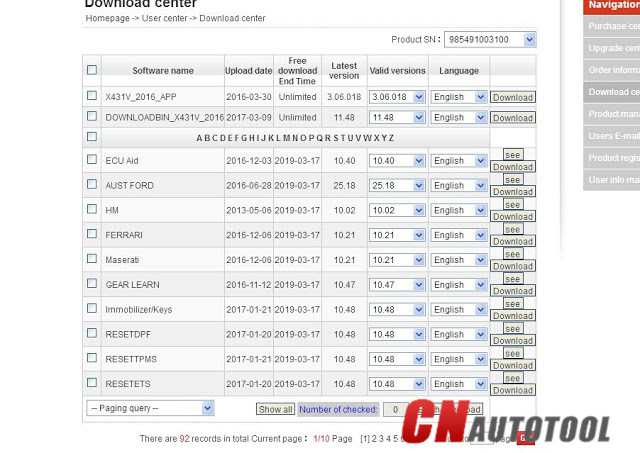Open RESETETS language dropdown
This screenshot has width=640, height=453.
coord(458,384)
